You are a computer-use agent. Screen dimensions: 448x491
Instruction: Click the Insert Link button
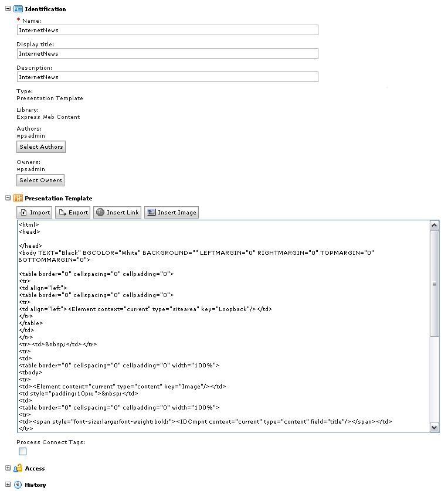117,212
